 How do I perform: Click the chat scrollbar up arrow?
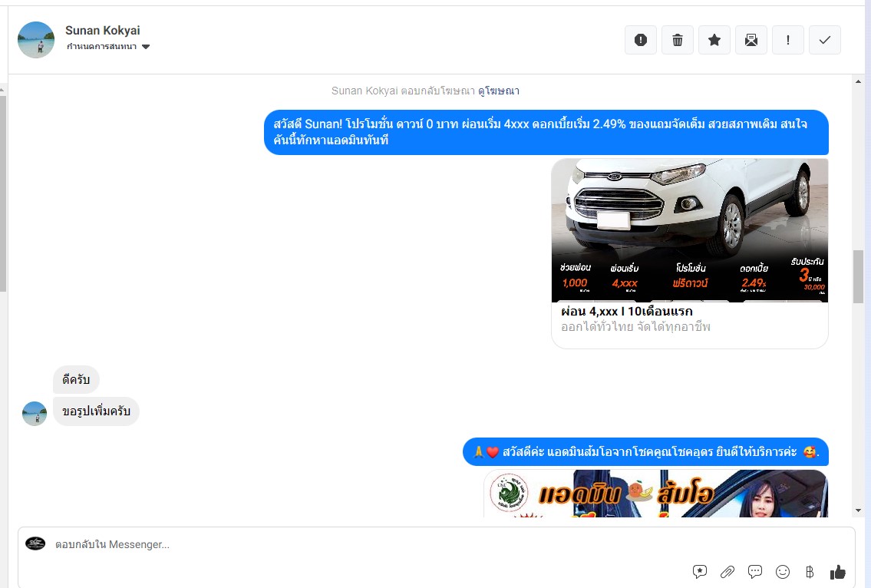(858, 81)
